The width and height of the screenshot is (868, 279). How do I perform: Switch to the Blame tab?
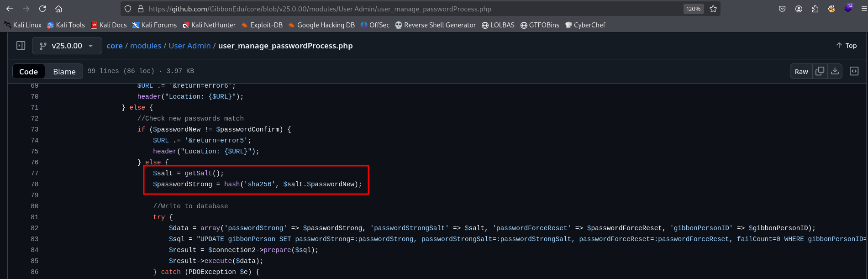click(x=64, y=72)
